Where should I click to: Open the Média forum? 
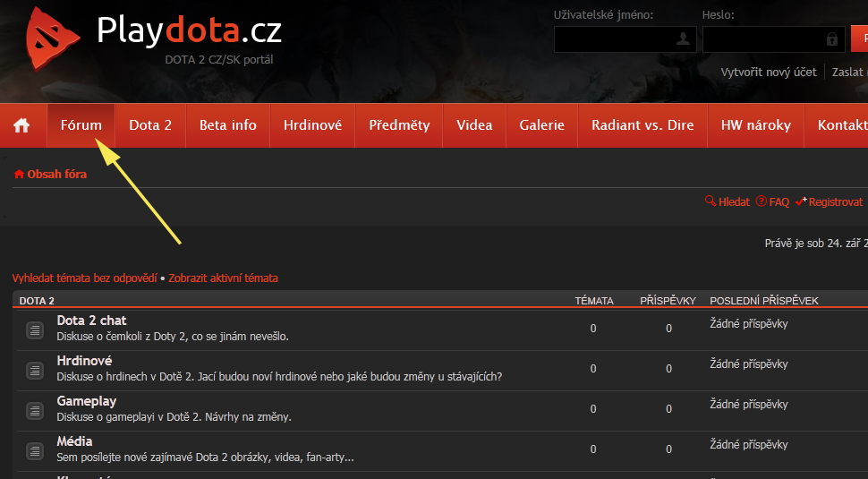pos(74,441)
